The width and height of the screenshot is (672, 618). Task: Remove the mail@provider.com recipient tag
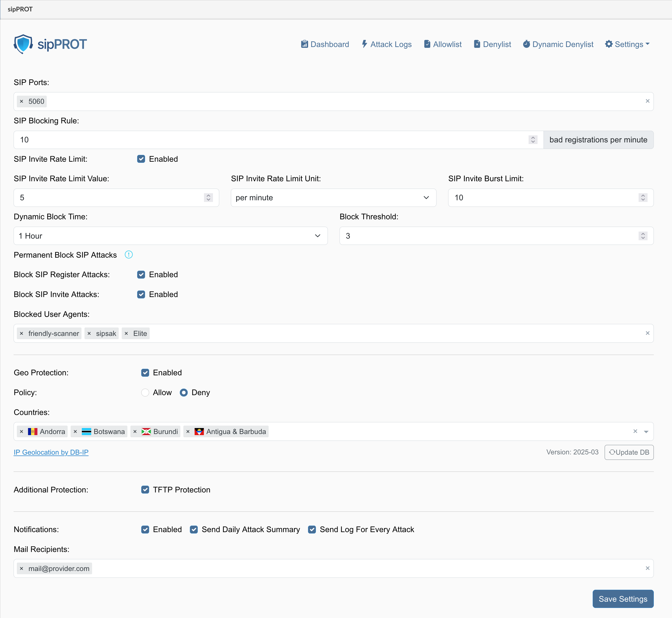tap(22, 569)
